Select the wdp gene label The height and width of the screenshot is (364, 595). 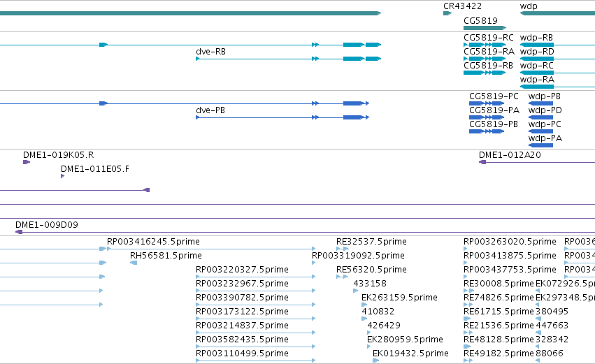click(x=529, y=6)
